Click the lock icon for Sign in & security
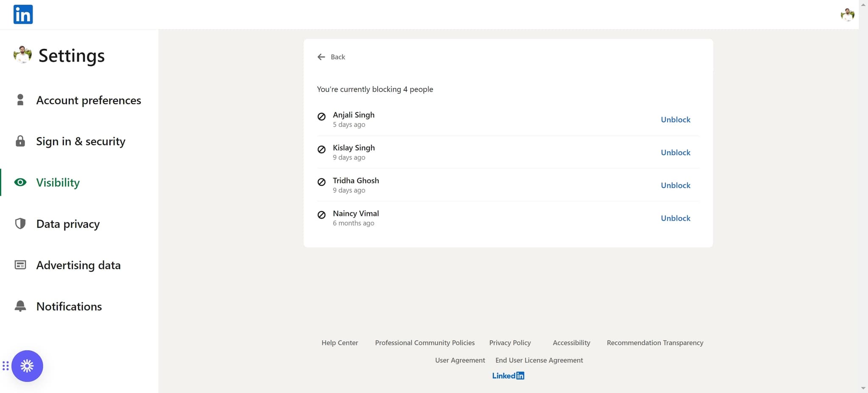This screenshot has width=868, height=393. pyautogui.click(x=20, y=141)
